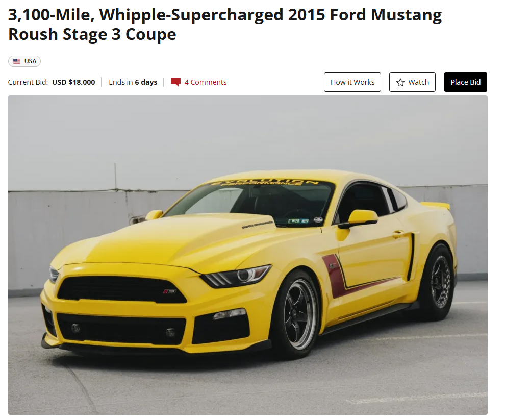This screenshot has height=420, width=505.
Task: Click the current bid amount USD $18,000
Action: pos(73,82)
